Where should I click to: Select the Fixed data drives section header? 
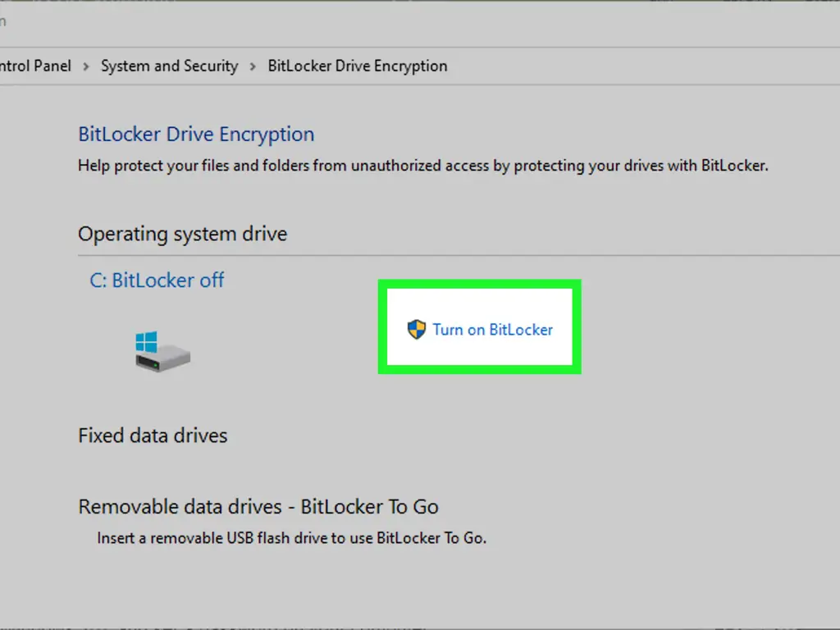tap(153, 435)
